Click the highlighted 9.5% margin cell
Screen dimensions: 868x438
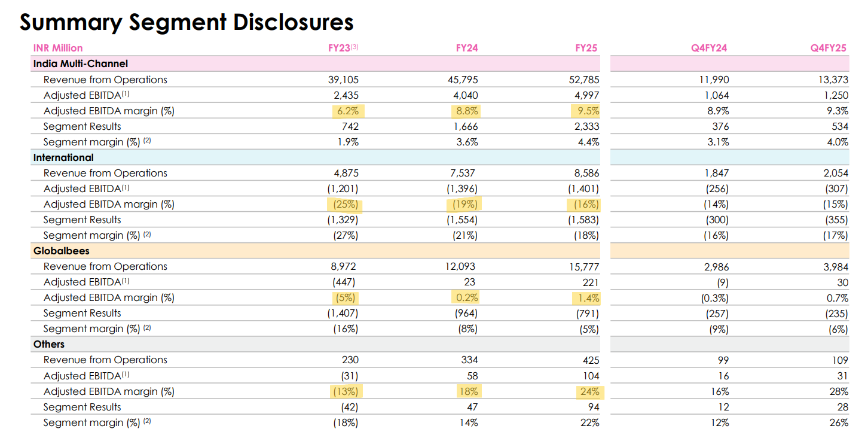click(x=585, y=111)
